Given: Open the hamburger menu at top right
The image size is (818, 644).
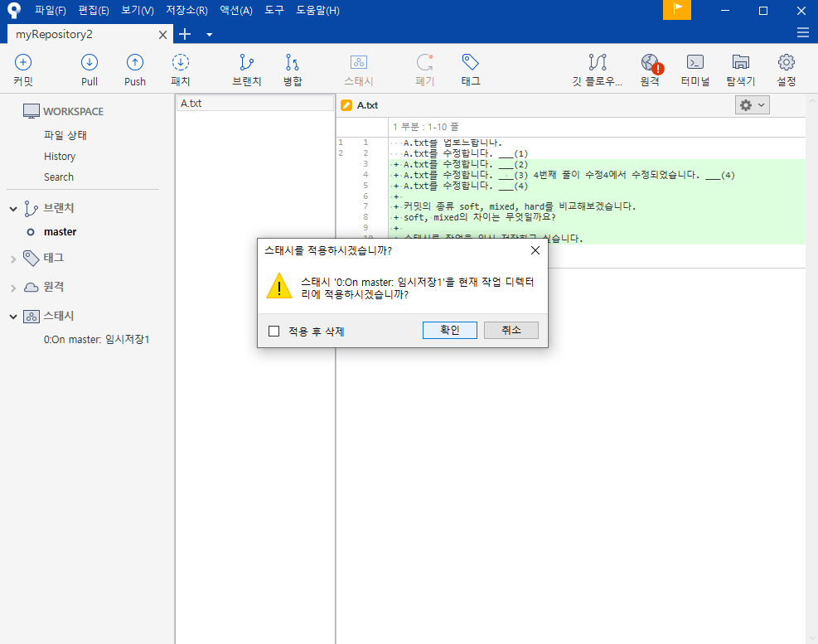Looking at the screenshot, I should tap(803, 33).
